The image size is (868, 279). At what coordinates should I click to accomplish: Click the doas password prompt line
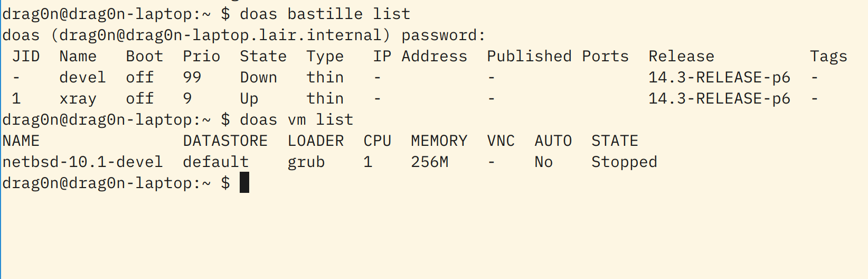pos(243,35)
